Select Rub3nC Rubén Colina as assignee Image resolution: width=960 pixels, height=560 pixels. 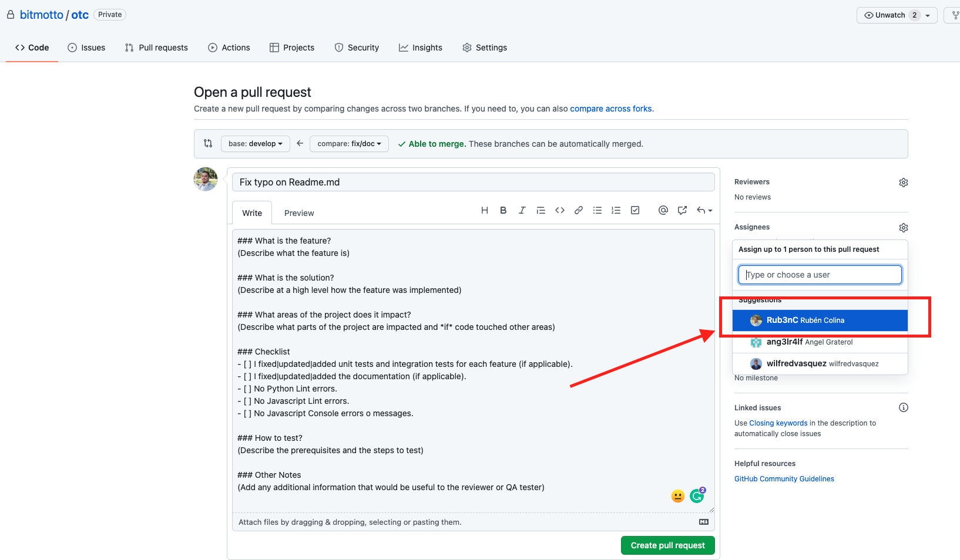(x=820, y=321)
